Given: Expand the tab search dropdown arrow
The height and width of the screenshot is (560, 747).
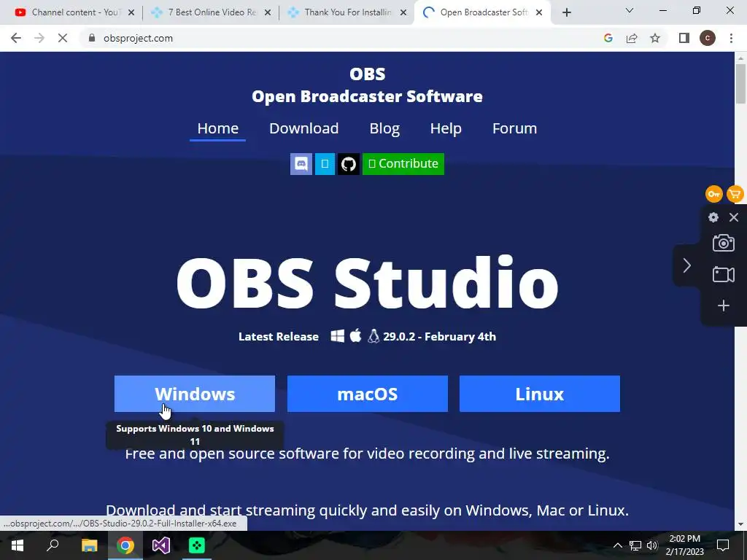Looking at the screenshot, I should pyautogui.click(x=630, y=10).
